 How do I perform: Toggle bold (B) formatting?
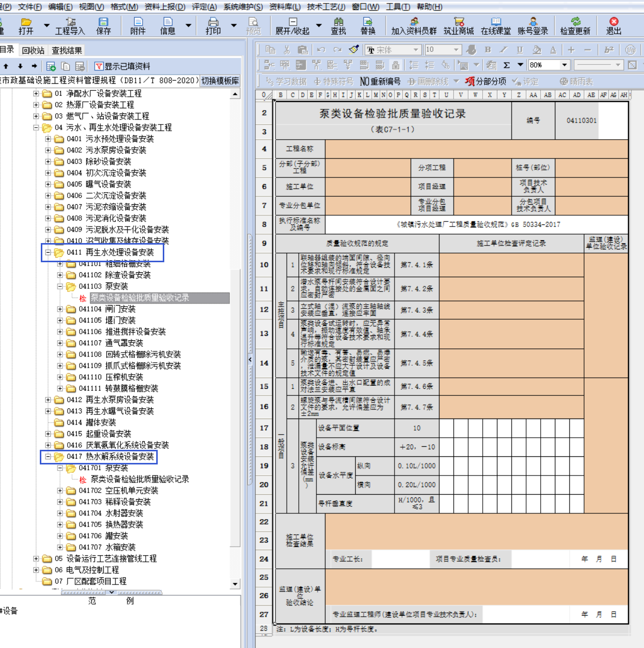[x=488, y=49]
